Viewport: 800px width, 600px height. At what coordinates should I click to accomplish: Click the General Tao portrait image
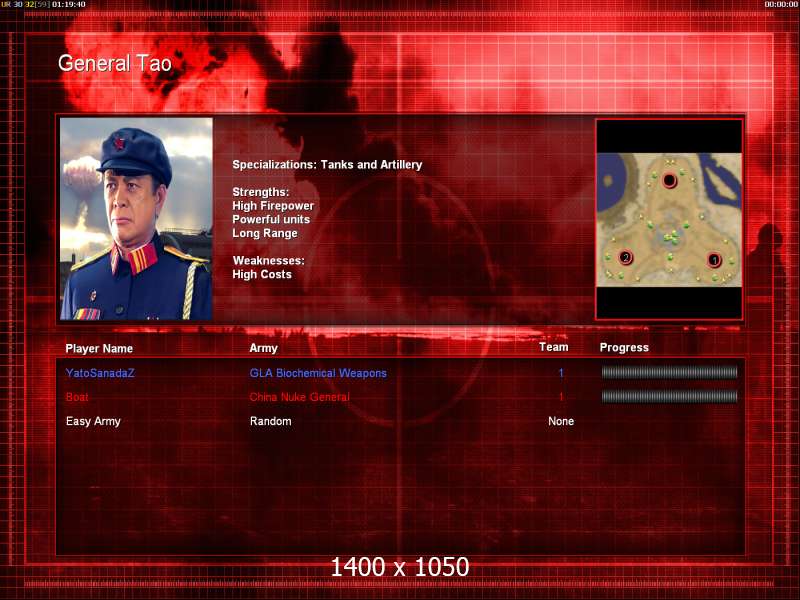136,219
